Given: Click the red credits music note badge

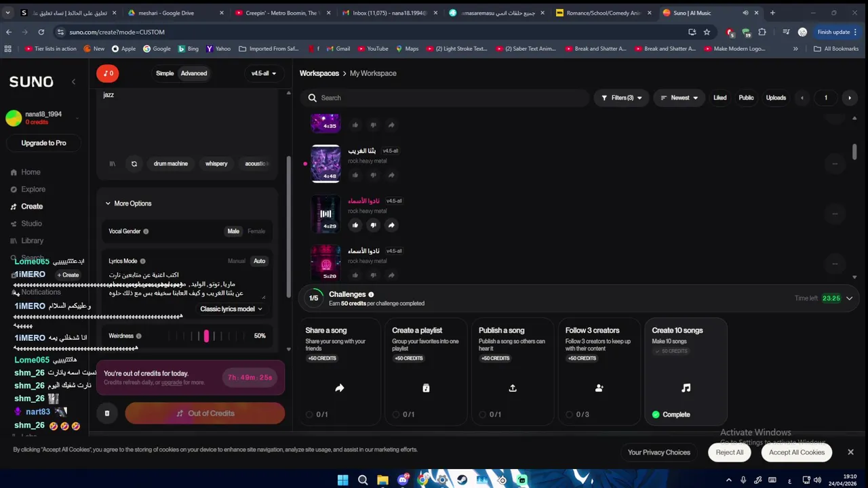Looking at the screenshot, I should tap(107, 73).
